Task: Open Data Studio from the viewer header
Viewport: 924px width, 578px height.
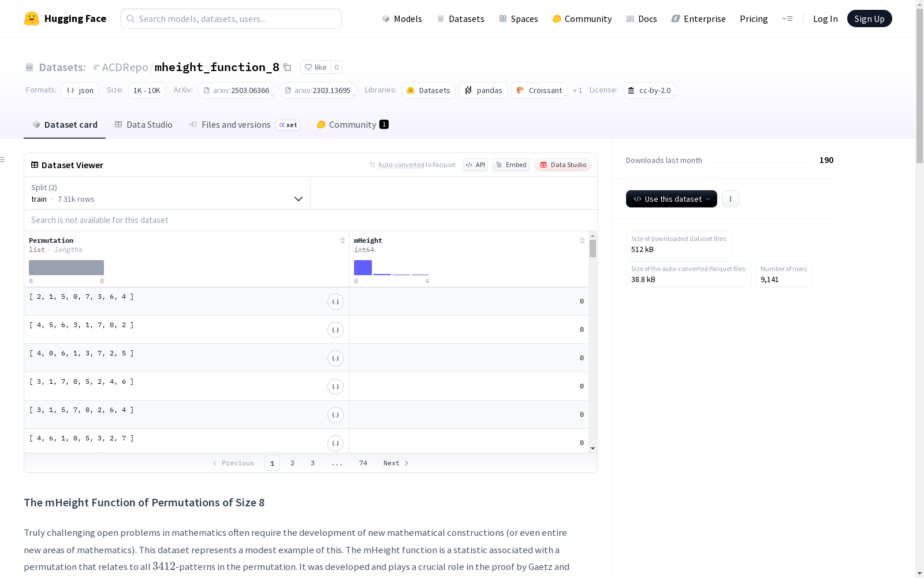Action: [562, 165]
